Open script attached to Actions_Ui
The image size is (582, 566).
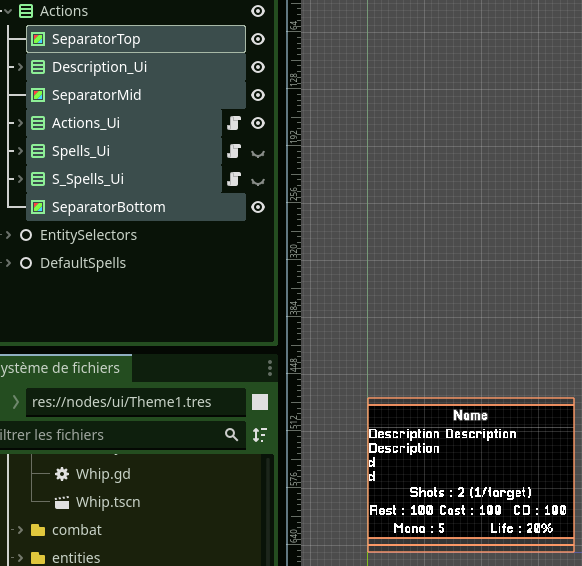234,123
